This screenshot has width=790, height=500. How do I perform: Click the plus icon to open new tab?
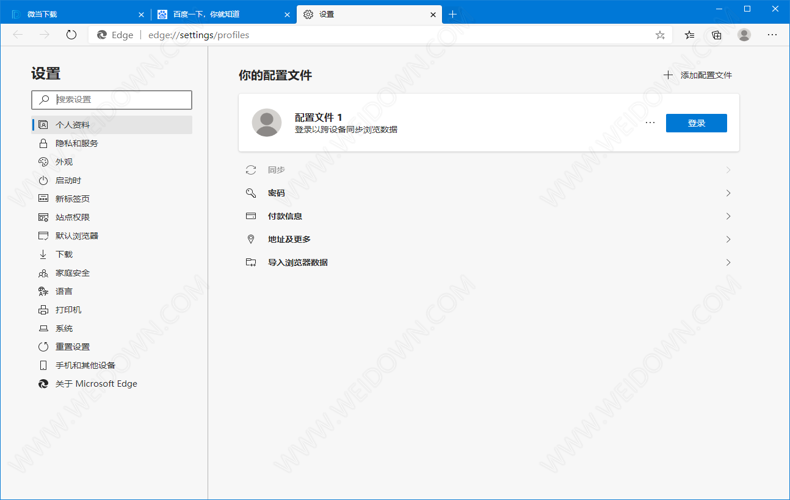point(453,14)
